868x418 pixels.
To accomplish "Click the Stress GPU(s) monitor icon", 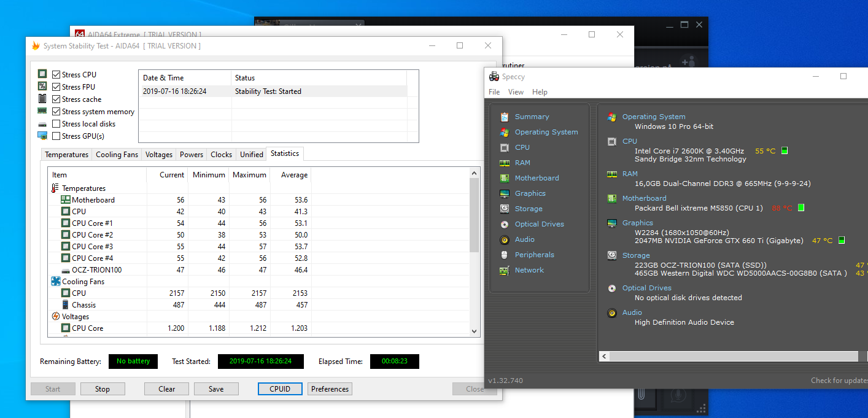I will 42,136.
